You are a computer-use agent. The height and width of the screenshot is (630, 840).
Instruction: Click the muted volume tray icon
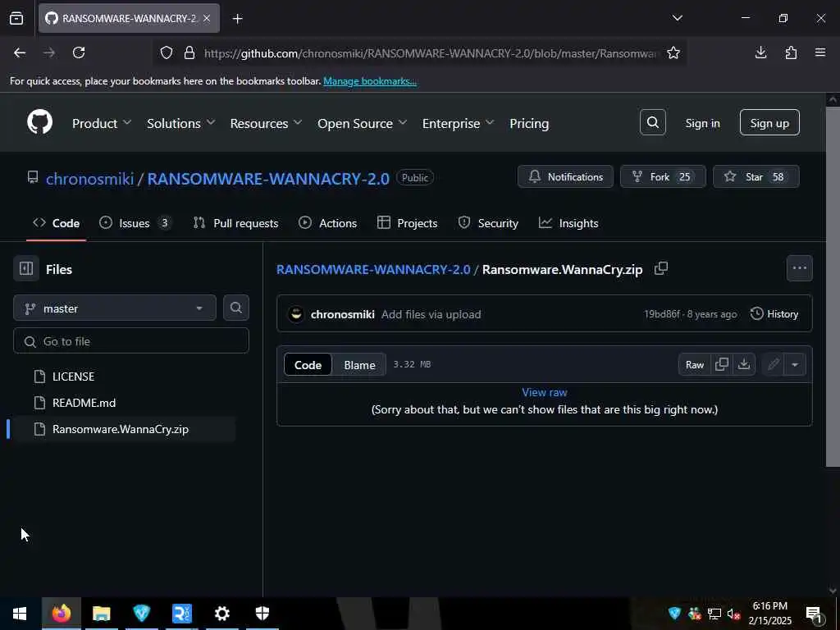pos(733,614)
